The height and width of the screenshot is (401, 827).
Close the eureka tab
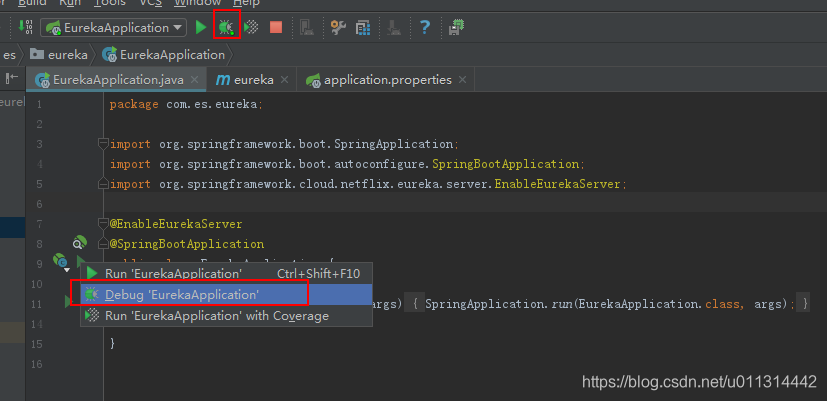tap(284, 80)
